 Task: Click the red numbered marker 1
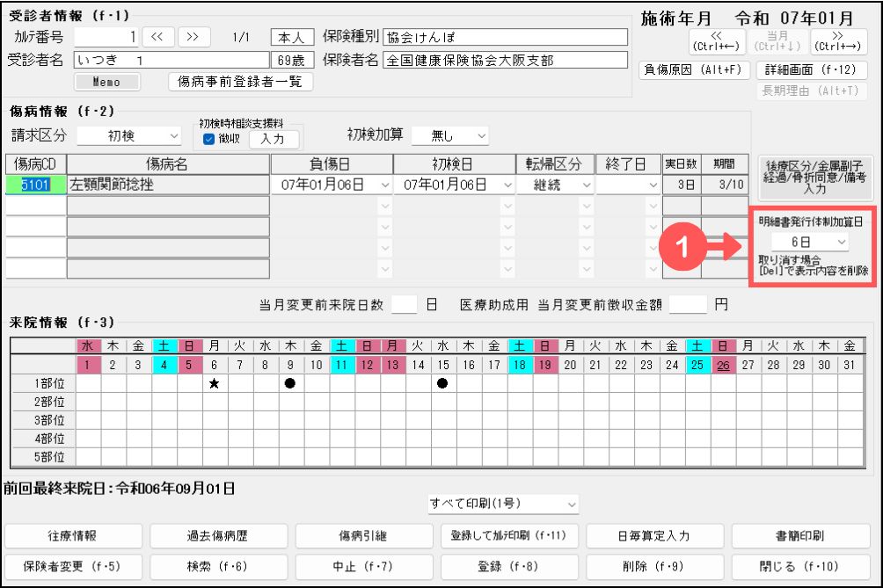click(684, 247)
